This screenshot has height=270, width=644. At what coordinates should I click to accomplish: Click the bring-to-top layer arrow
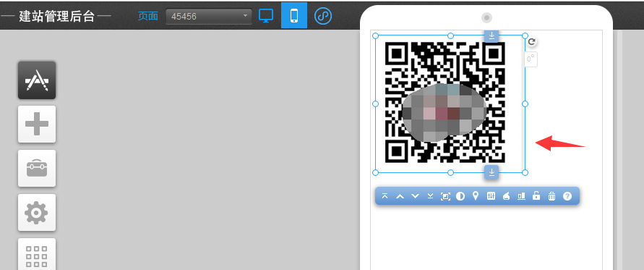[x=385, y=196]
